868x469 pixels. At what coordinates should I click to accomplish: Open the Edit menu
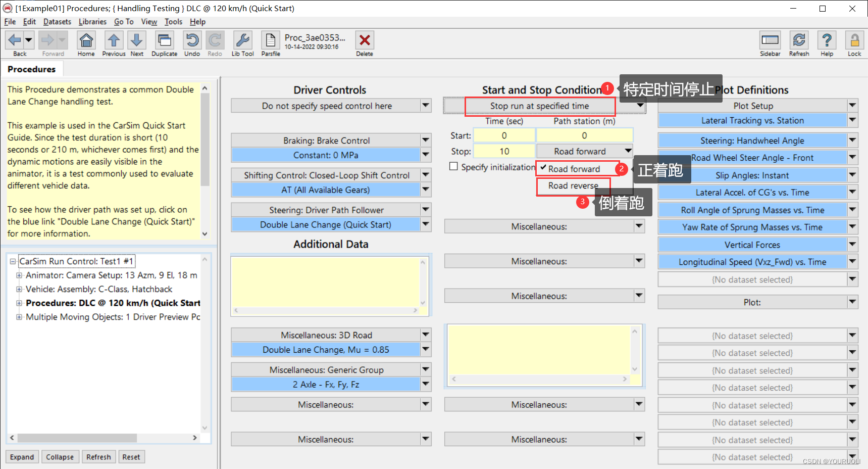pos(30,22)
